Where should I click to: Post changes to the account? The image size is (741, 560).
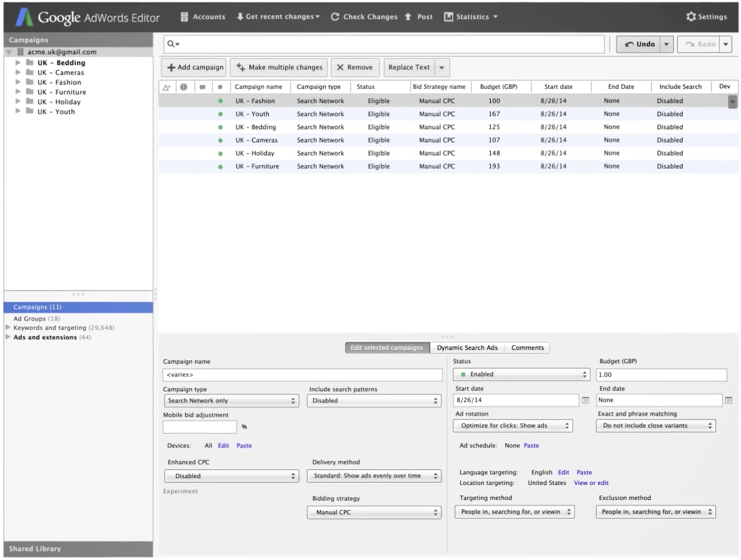tap(419, 16)
